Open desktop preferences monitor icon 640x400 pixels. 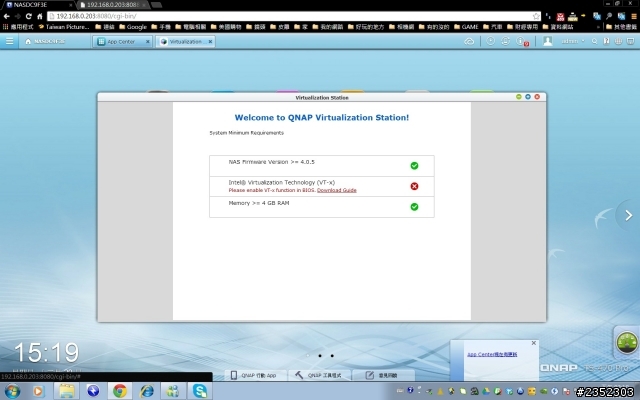631,41
